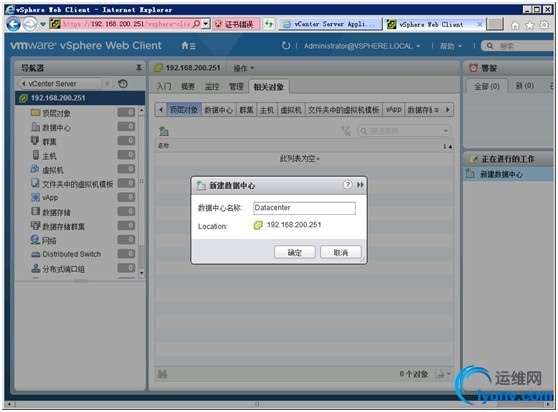Screen dimensions: 558x412
Task: Open the Actions dropdown menu
Action: pyautogui.click(x=243, y=68)
